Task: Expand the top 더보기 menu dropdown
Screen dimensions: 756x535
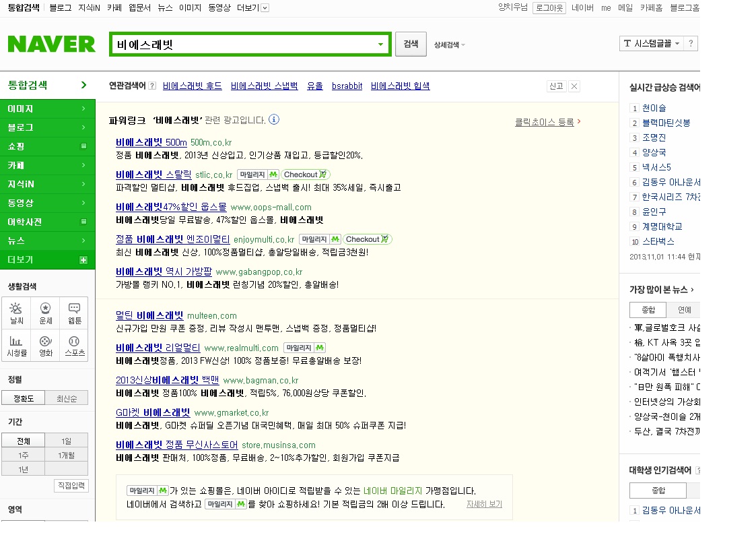Action: [x=265, y=7]
